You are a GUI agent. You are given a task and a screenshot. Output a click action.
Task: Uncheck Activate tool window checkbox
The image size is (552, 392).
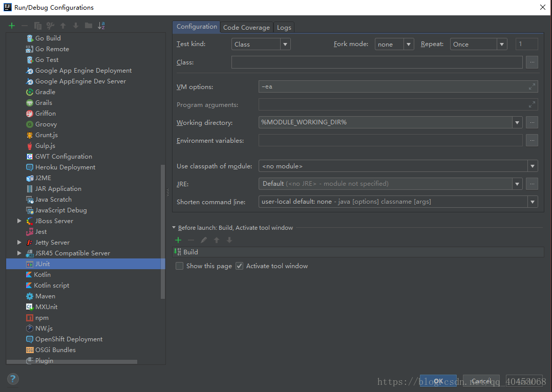[240, 266]
